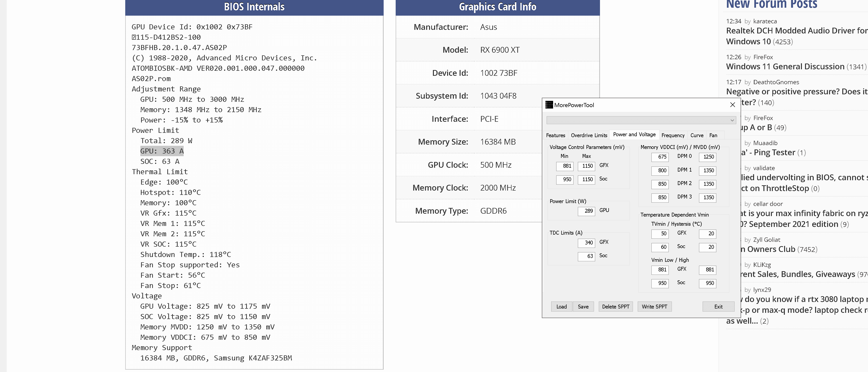This screenshot has width=868, height=372.
Task: Edit the DPM 0 VDDCI field 675
Action: pos(660,157)
